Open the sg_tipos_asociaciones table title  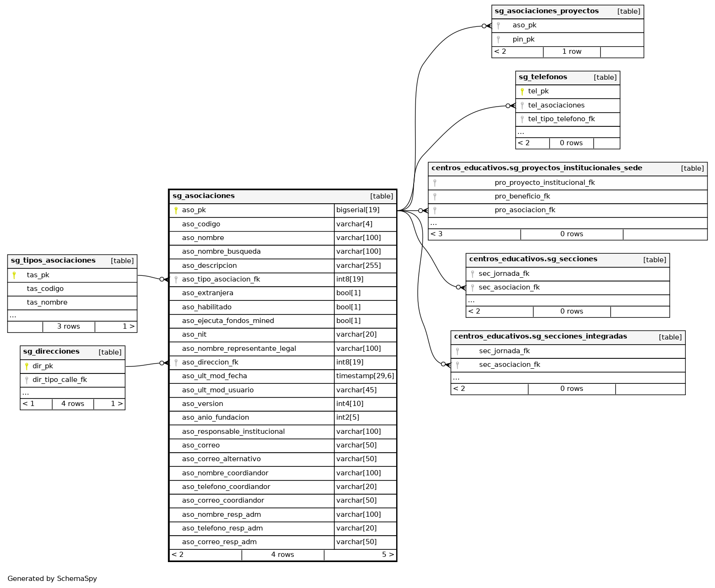pos(53,261)
